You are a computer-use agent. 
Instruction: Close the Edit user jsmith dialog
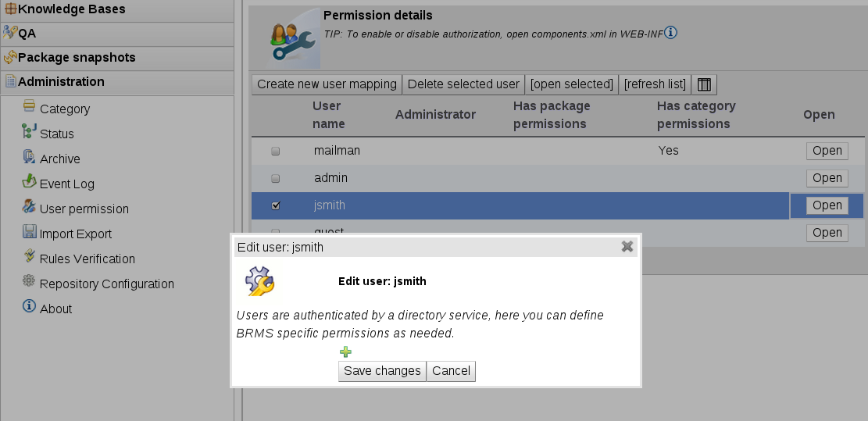pos(627,247)
